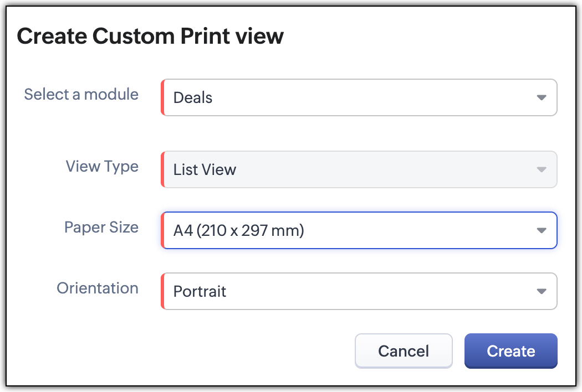Click the arrow icon in Deals dropdown
The width and height of the screenshot is (582, 392).
point(542,98)
